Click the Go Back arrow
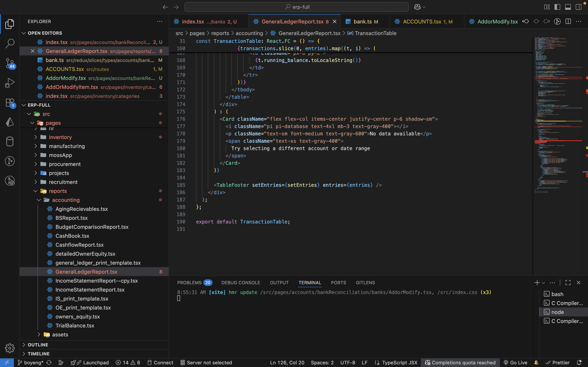 click(x=165, y=7)
